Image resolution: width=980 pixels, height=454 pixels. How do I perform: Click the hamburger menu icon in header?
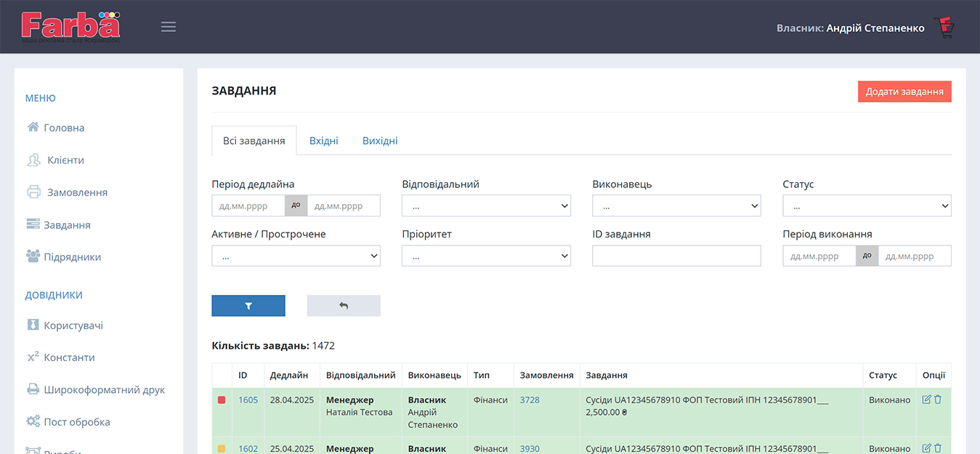coord(169,27)
